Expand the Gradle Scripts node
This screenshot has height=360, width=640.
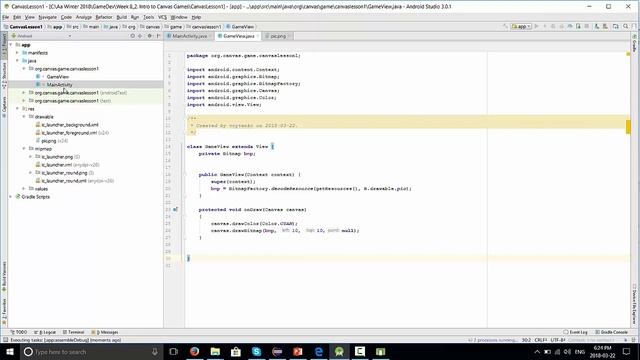click(x=11, y=196)
